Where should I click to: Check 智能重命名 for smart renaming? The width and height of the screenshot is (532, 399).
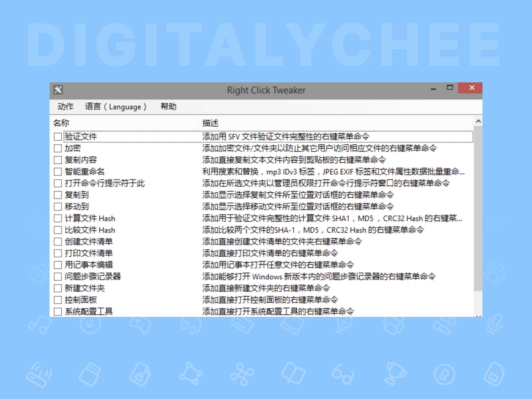(x=58, y=171)
